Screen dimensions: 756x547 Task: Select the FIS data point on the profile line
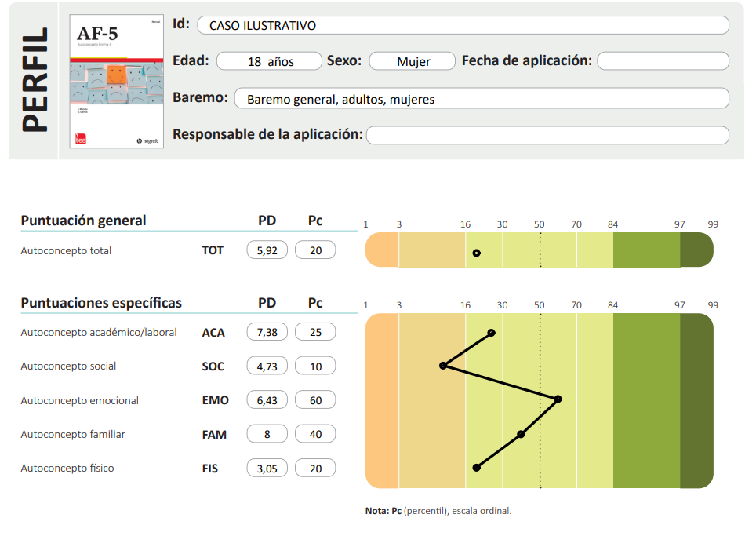[x=476, y=467]
